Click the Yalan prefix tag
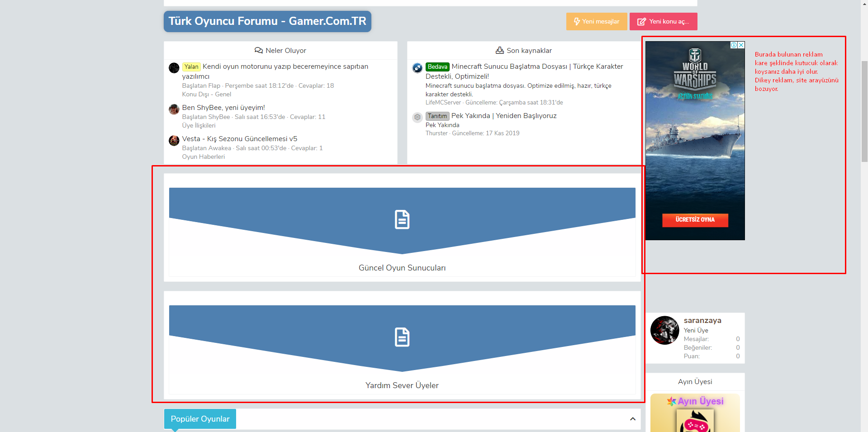This screenshot has height=432, width=868. (191, 66)
